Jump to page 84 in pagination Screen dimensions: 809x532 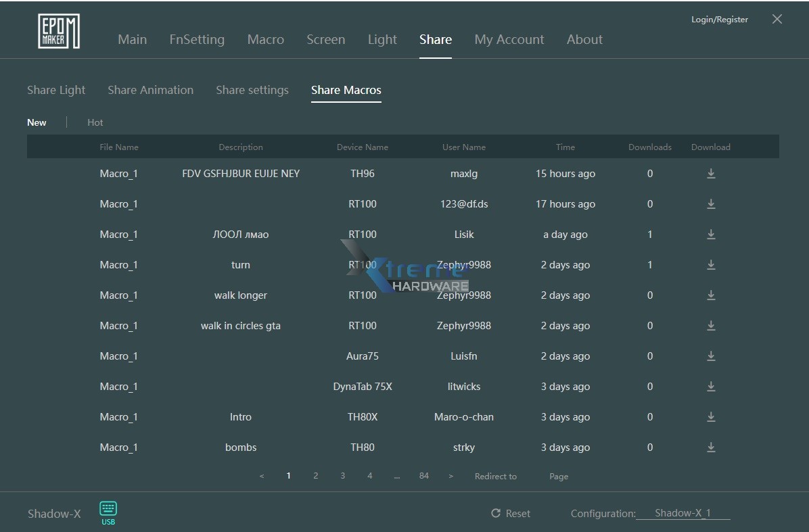[x=424, y=476]
